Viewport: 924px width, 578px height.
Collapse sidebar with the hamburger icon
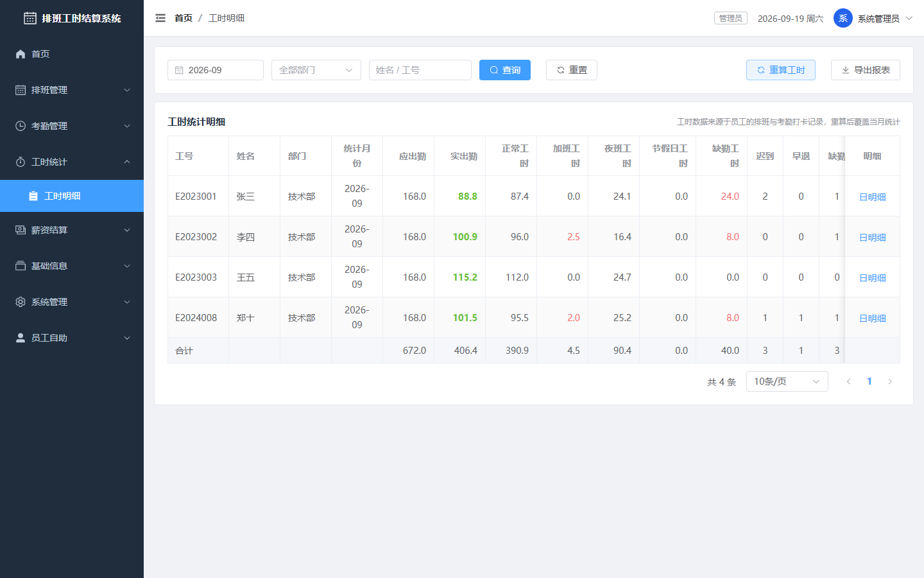click(160, 18)
